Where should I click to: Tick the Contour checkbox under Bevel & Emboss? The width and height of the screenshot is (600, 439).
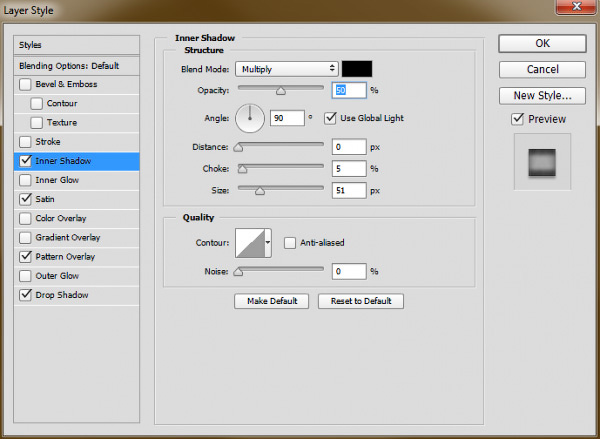37,103
